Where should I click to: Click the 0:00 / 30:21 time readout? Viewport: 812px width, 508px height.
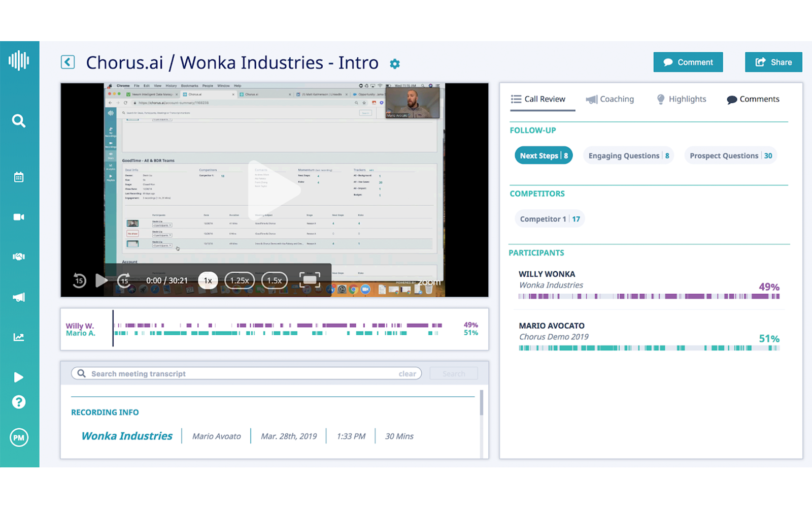167,280
